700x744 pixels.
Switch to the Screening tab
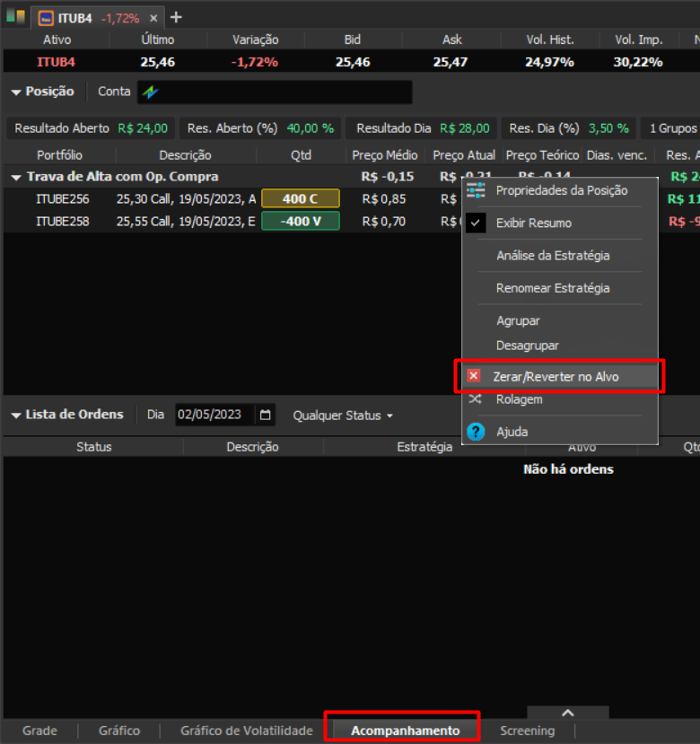tap(528, 731)
